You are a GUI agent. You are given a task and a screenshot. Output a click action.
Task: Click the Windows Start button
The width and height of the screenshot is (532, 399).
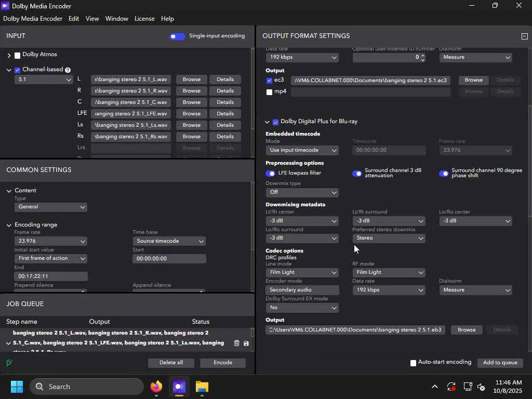pyautogui.click(x=17, y=387)
